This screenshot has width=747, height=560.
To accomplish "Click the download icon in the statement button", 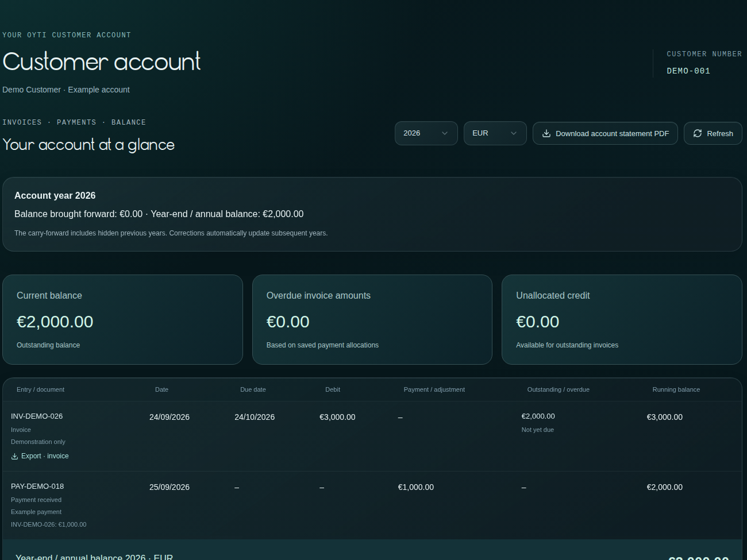I will (x=546, y=133).
